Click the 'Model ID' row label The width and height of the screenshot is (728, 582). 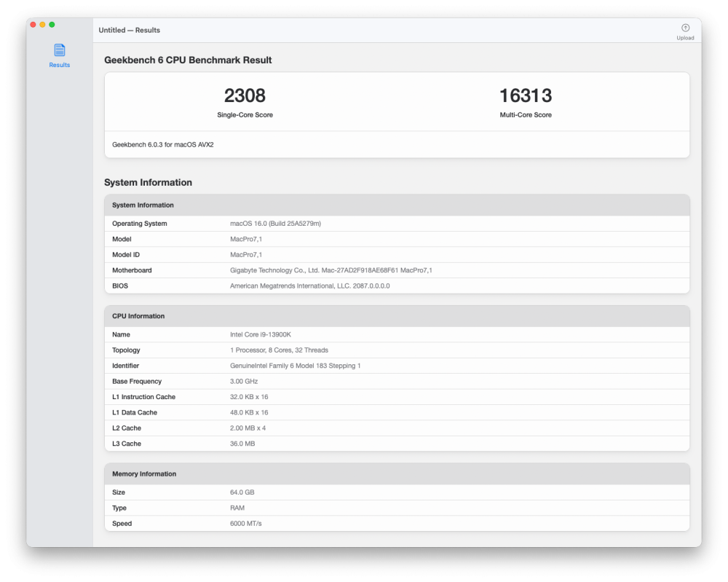[x=126, y=254]
